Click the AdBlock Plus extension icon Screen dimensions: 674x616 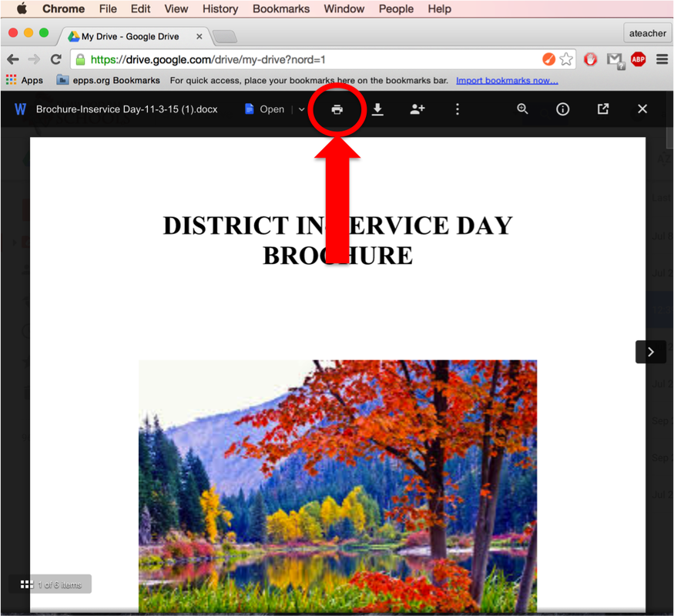[x=638, y=59]
